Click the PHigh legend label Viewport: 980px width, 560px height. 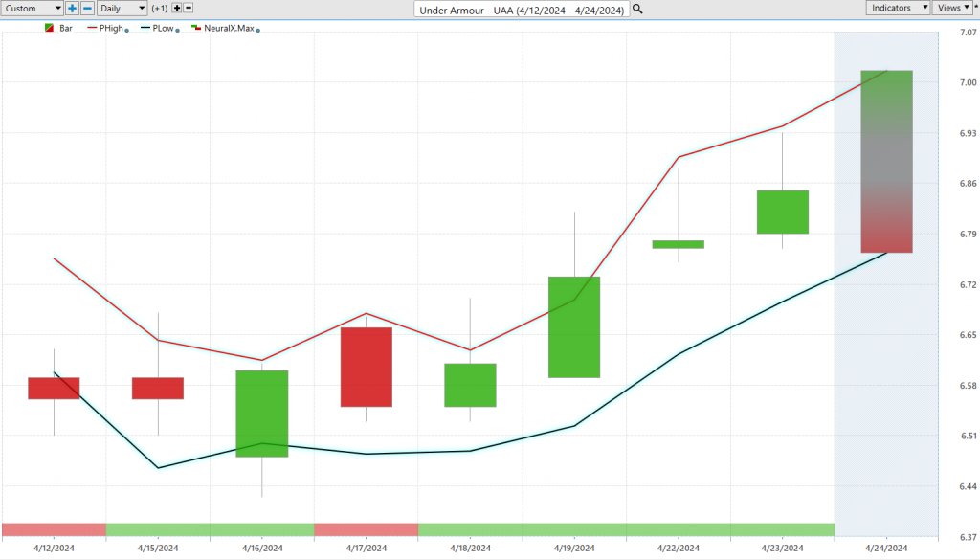[111, 28]
